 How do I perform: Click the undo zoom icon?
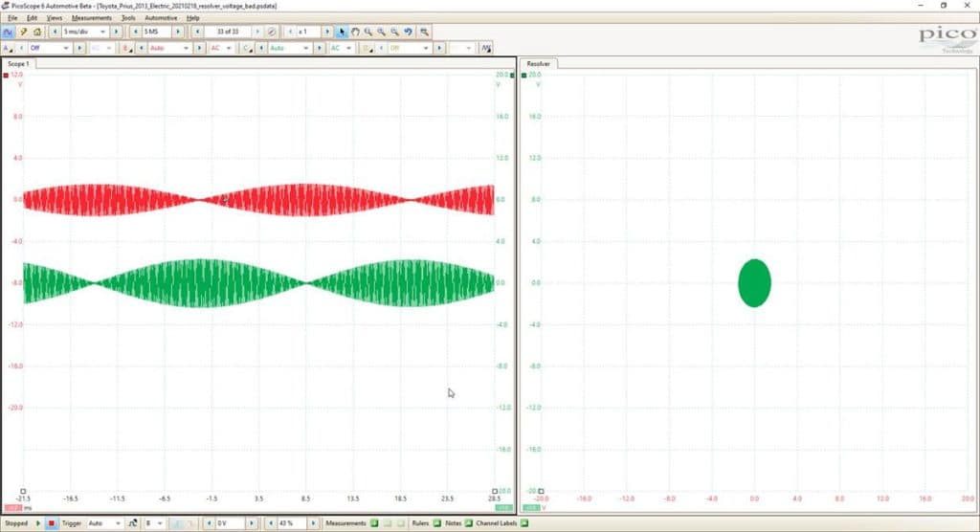pos(408,32)
